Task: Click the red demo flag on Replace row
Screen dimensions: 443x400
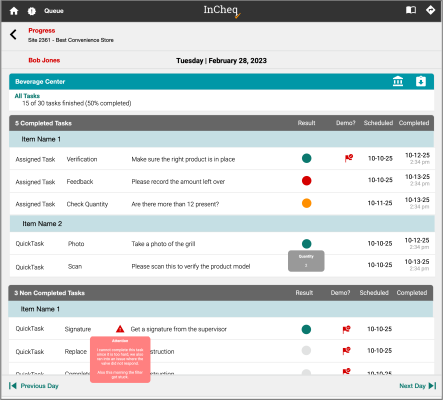Action: click(346, 351)
